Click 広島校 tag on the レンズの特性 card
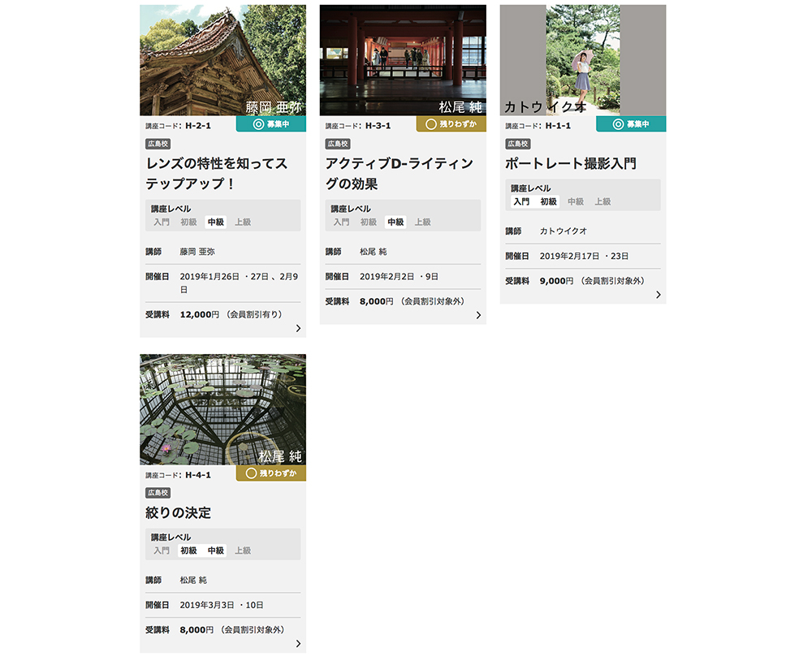 click(x=158, y=144)
